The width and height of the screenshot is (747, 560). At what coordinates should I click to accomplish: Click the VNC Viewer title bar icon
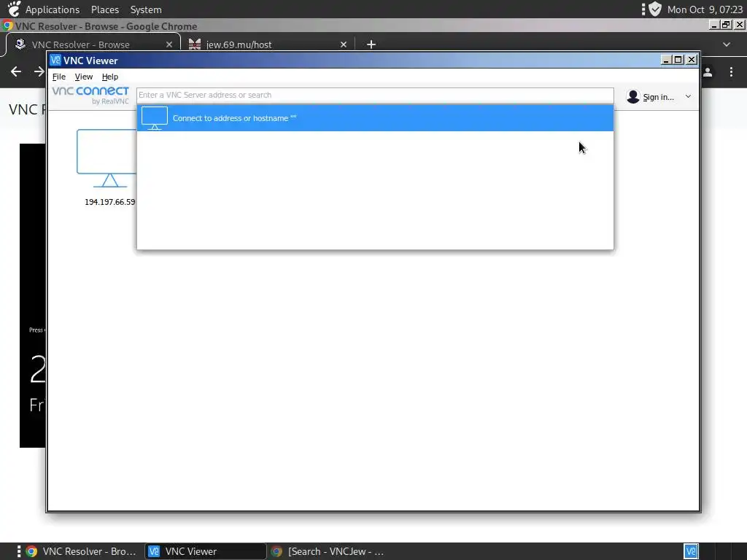55,60
